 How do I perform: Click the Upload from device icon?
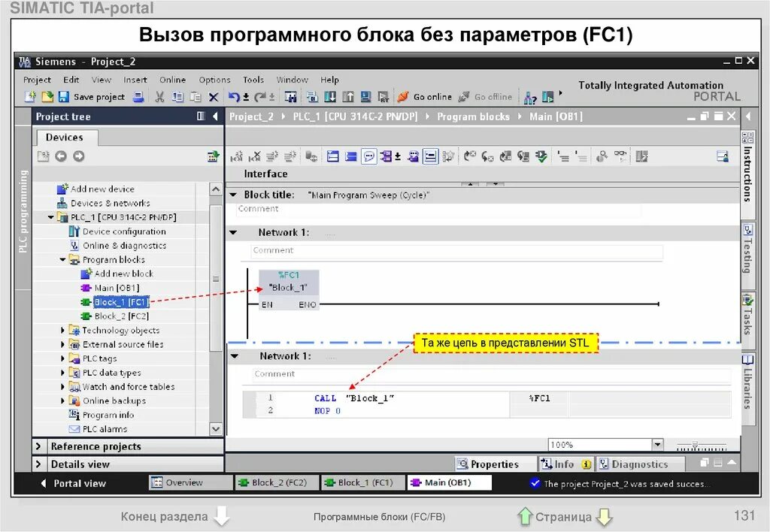pos(347,97)
